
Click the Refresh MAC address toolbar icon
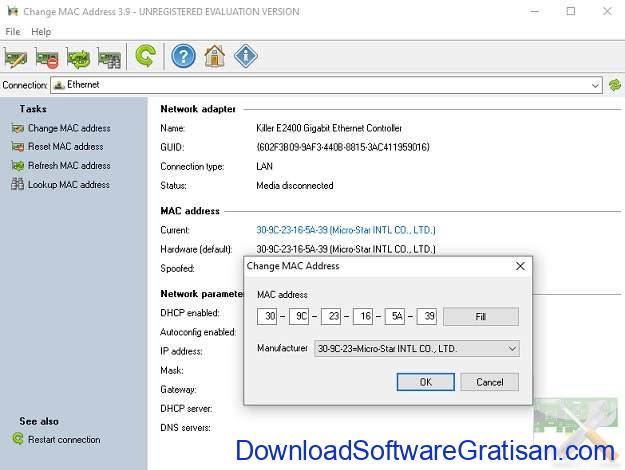(x=78, y=58)
